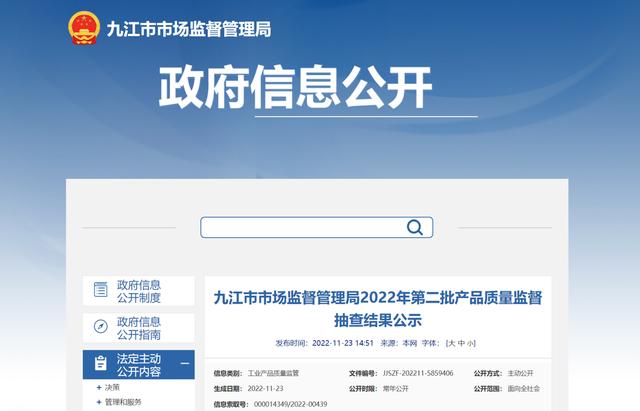Open the 政府信息公开制度 menu item
The image size is (640, 411).
click(138, 291)
